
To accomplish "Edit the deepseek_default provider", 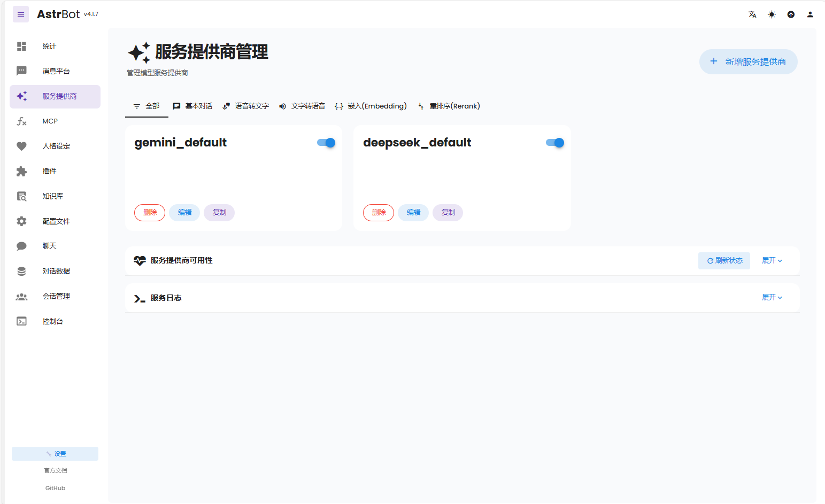I will [x=413, y=213].
